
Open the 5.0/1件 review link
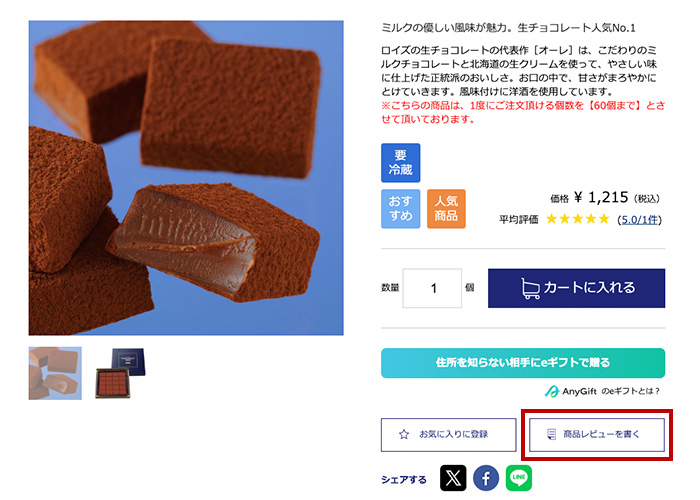coord(640,220)
